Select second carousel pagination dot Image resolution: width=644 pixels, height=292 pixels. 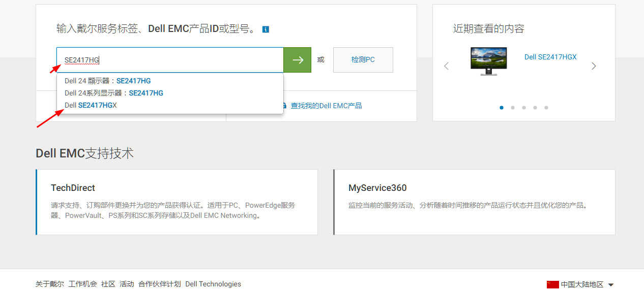[513, 108]
